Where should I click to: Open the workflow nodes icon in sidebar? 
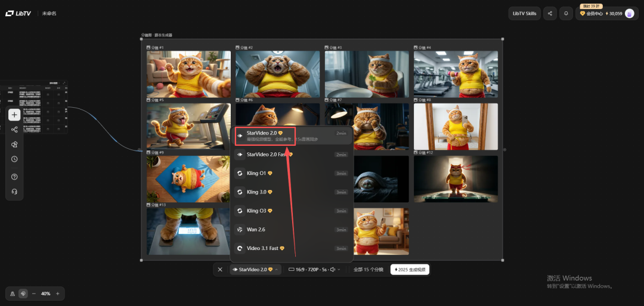pos(14,130)
